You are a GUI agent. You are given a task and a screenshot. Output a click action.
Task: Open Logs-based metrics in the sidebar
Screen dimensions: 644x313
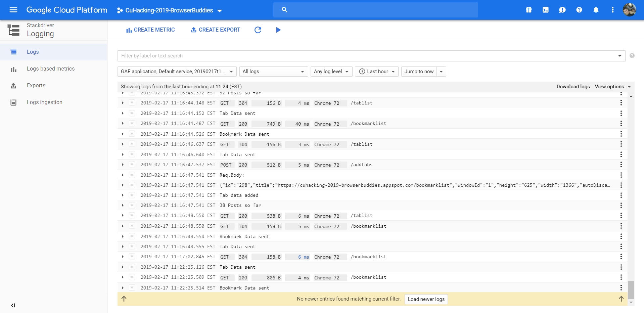(x=54, y=69)
